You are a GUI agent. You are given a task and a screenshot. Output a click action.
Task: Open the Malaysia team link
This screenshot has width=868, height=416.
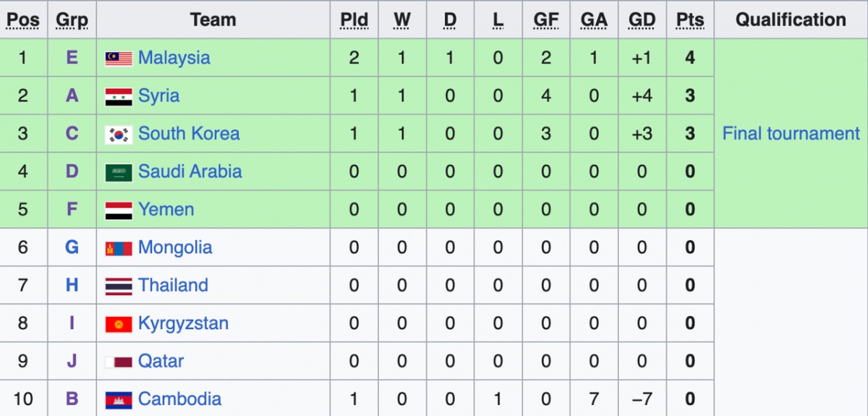tap(174, 58)
